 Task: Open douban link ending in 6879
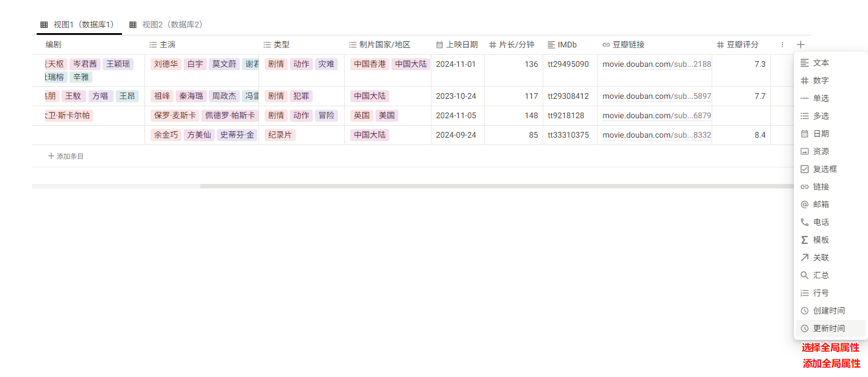(657, 115)
